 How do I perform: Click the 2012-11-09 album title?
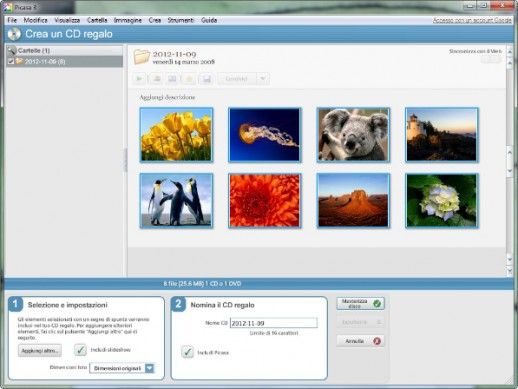(x=174, y=54)
